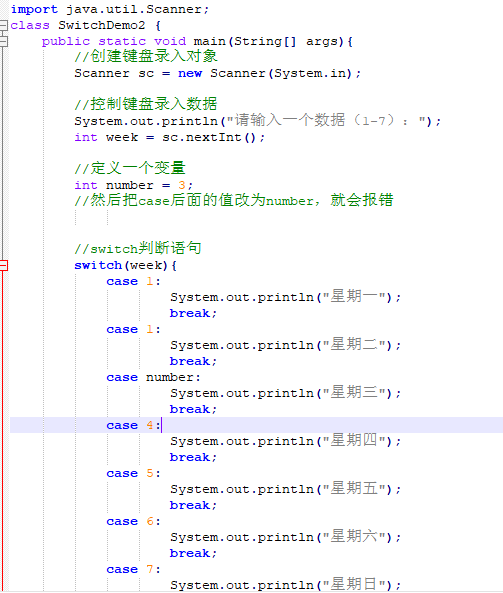
Task: Click the break; below the 星期六 println
Action: click(x=193, y=553)
